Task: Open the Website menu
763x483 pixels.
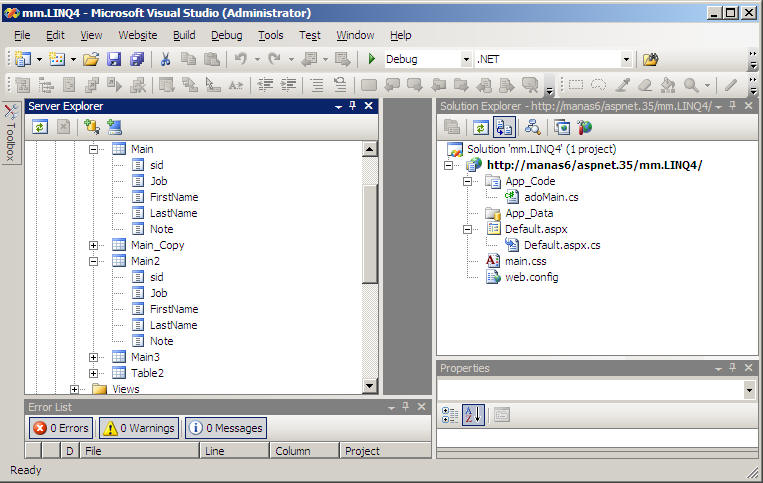Action: pyautogui.click(x=138, y=35)
